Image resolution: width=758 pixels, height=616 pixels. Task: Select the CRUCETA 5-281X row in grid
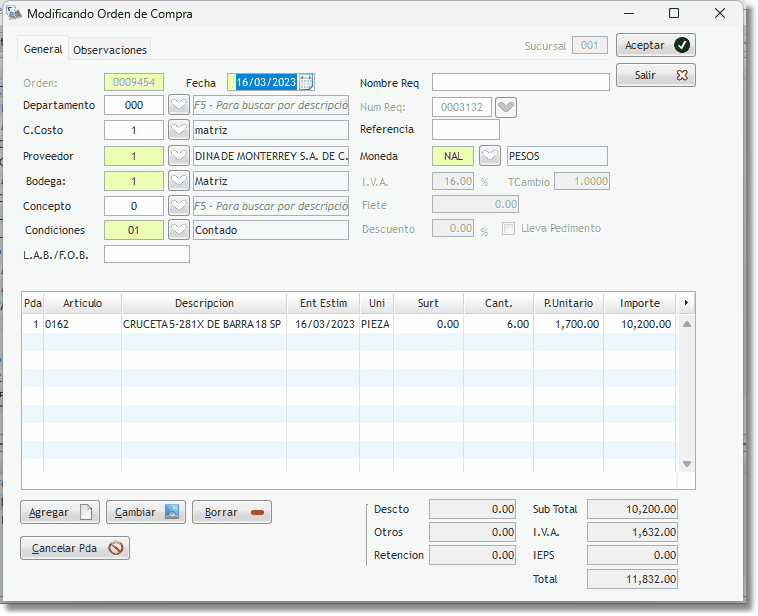200,324
